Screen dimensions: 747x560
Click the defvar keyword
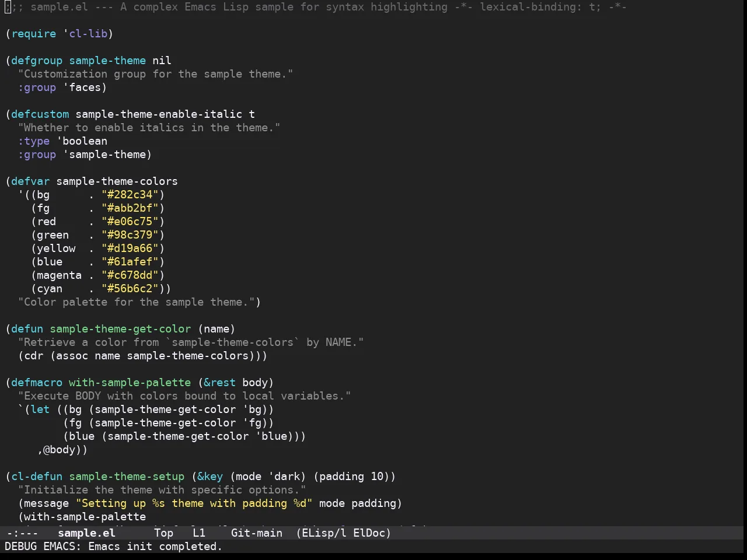[30, 181]
